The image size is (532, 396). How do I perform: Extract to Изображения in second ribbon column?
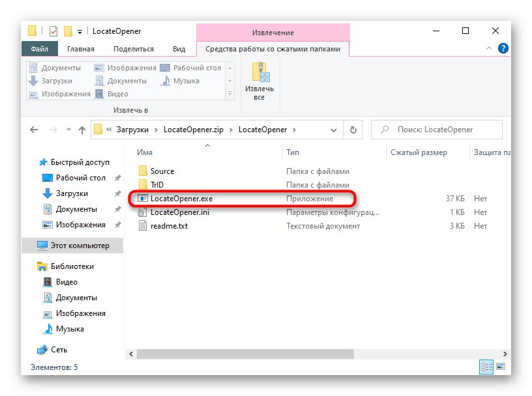click(x=126, y=68)
